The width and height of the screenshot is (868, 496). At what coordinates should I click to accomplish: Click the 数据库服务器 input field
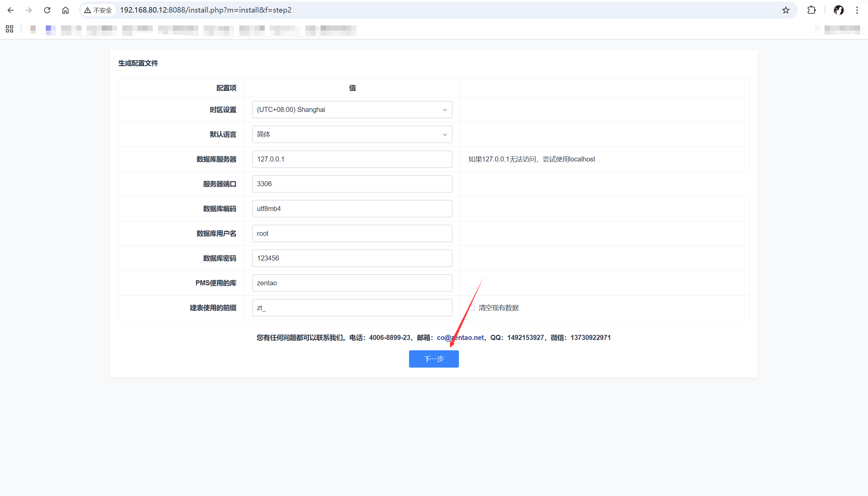pyautogui.click(x=352, y=159)
